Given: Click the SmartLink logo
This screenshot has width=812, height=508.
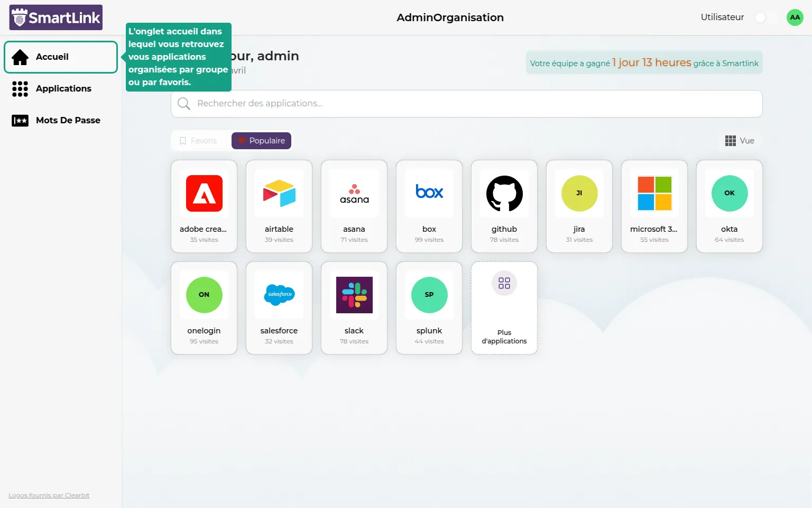Looking at the screenshot, I should tap(56, 17).
